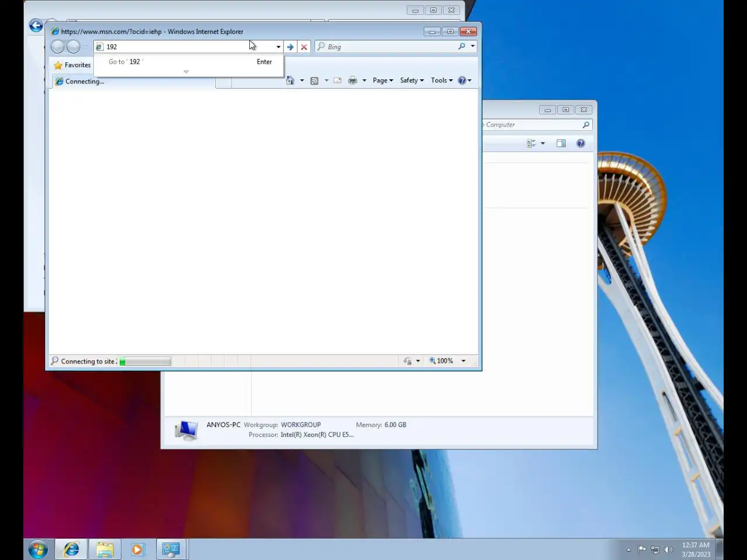
Task: Click the Protected Mode security zone icon
Action: pyautogui.click(x=407, y=361)
